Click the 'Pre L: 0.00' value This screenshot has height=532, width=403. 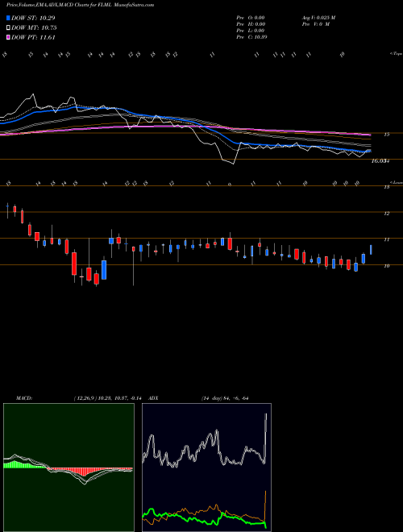(251, 31)
